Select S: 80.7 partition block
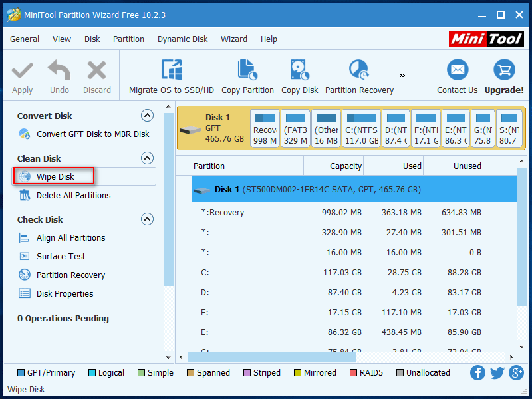Viewport: 532px width, 399px height. pyautogui.click(x=509, y=128)
